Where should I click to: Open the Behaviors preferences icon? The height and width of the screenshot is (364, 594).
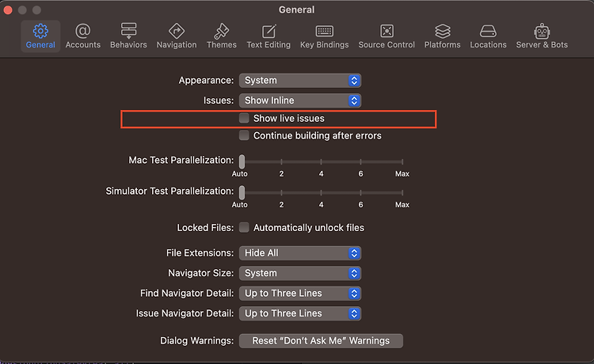(x=128, y=31)
